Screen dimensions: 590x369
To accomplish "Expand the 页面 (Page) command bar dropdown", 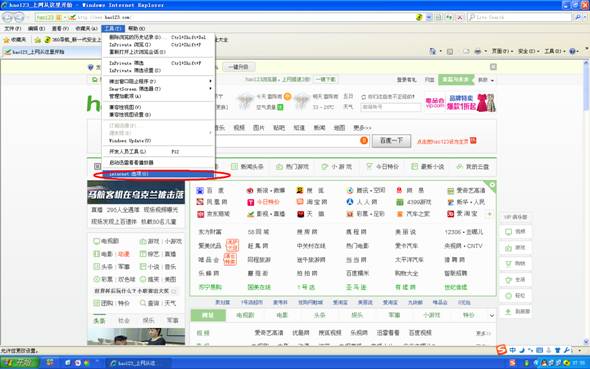I will pos(502,51).
